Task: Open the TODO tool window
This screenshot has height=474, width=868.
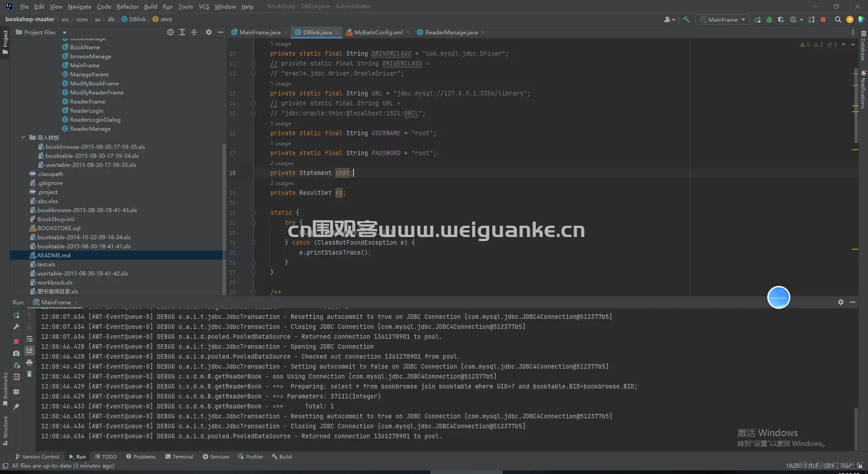Action: (x=106, y=457)
